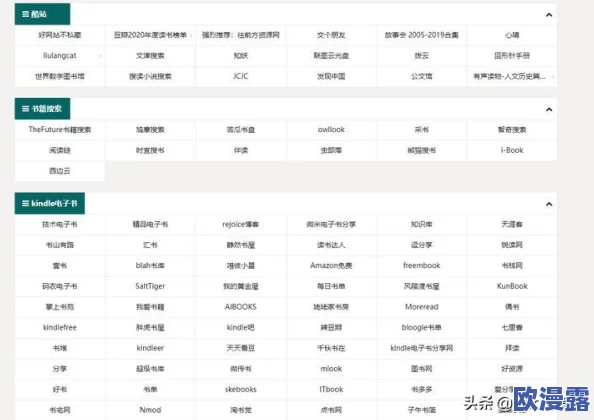This screenshot has width=594, height=420.
Task: Open the 书多多 link
Action: pyautogui.click(x=422, y=389)
